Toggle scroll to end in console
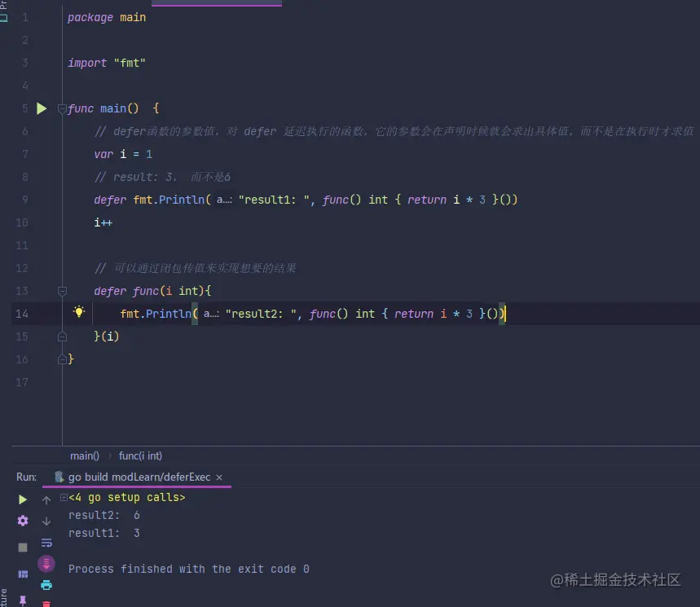Image resolution: width=700 pixels, height=607 pixels. pyautogui.click(x=46, y=564)
